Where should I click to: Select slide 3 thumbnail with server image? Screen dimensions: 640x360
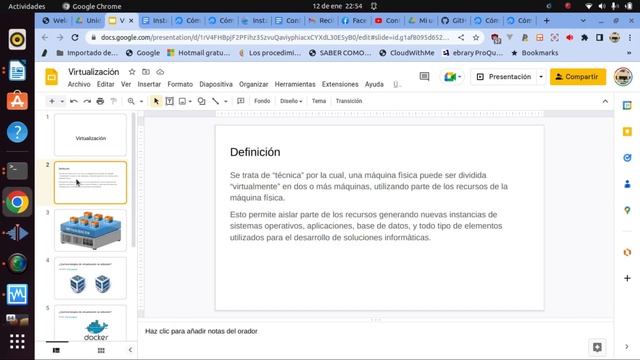90,230
